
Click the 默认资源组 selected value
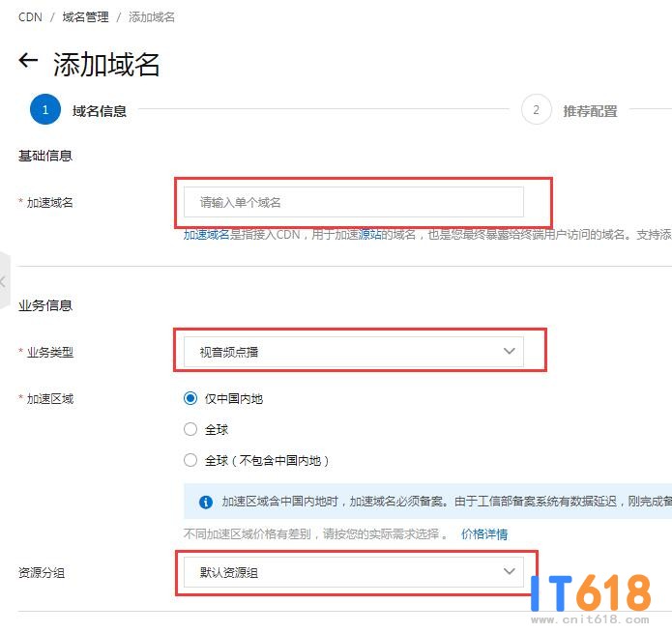[x=229, y=573]
